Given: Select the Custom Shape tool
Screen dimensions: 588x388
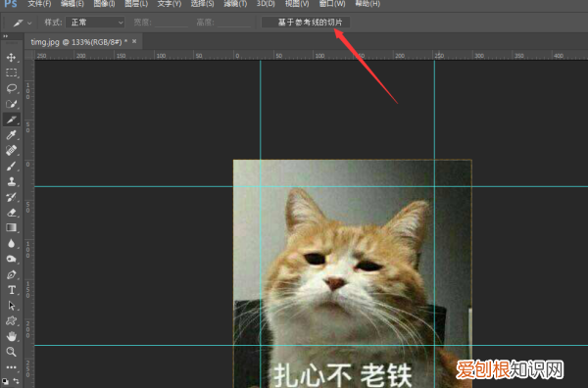Looking at the screenshot, I should coord(11,321).
